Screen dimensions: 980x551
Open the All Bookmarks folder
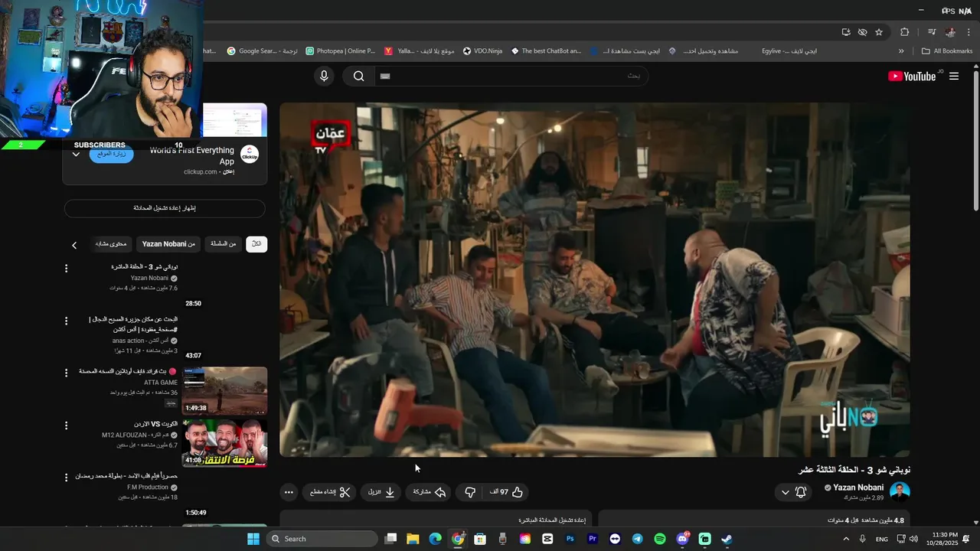pyautogui.click(x=947, y=51)
